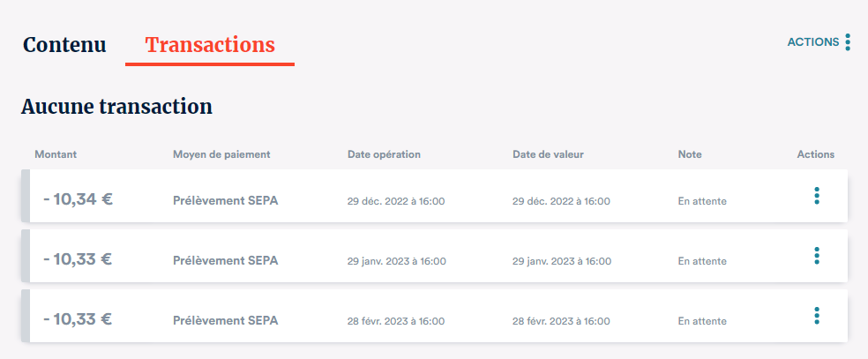Click the Date opération column header

384,154
